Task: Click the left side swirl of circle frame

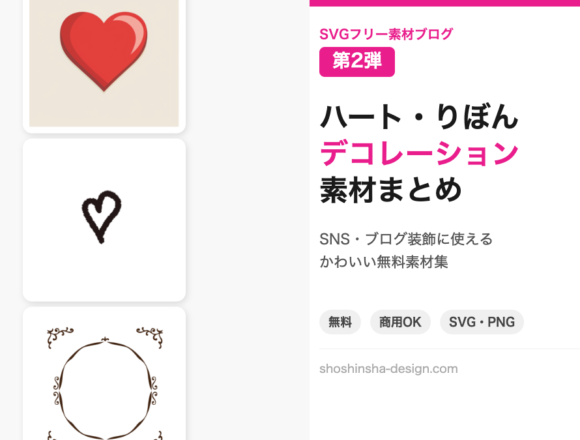Action: 57,390
